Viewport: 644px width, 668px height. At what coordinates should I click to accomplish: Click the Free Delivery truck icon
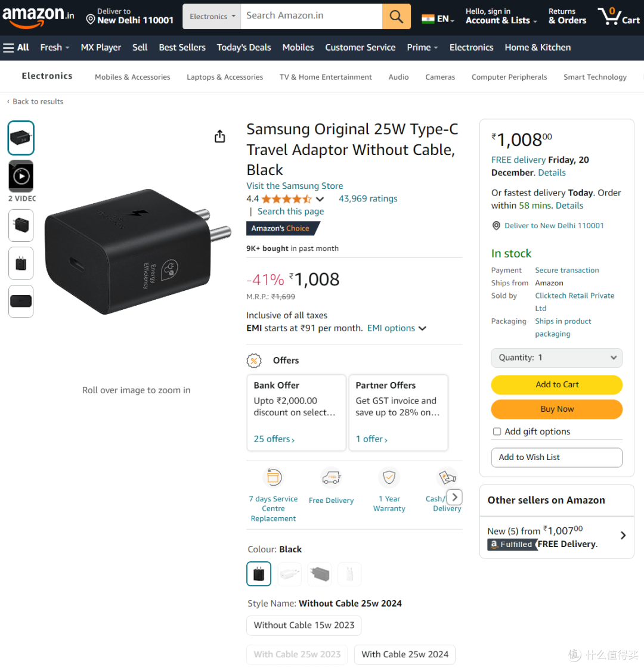click(331, 477)
